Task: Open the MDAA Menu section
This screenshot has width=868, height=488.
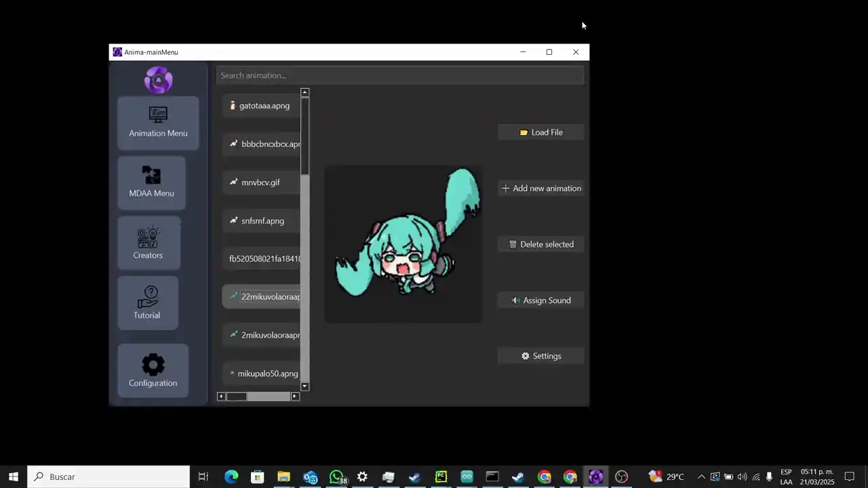Action: [151, 182]
